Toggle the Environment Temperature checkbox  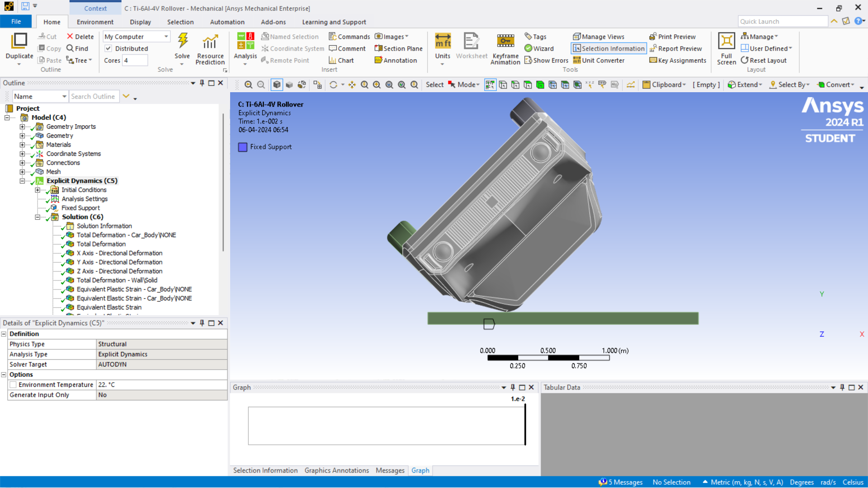pyautogui.click(x=13, y=385)
